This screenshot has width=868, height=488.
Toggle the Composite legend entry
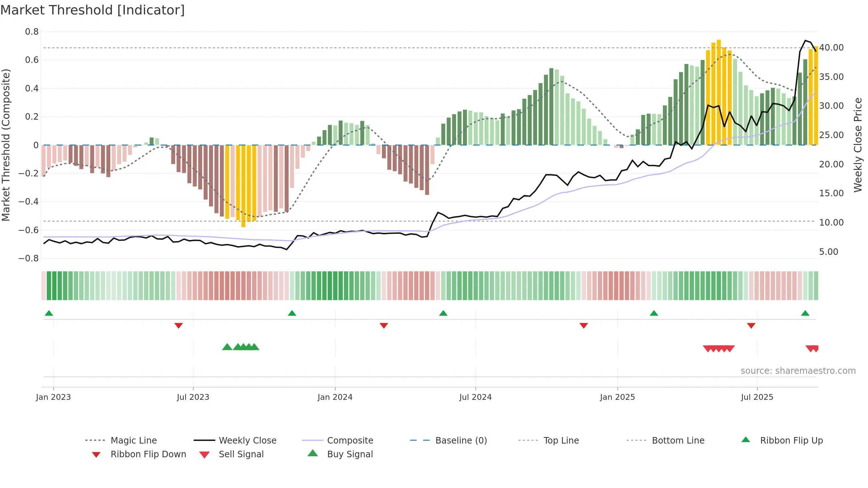coord(337,440)
